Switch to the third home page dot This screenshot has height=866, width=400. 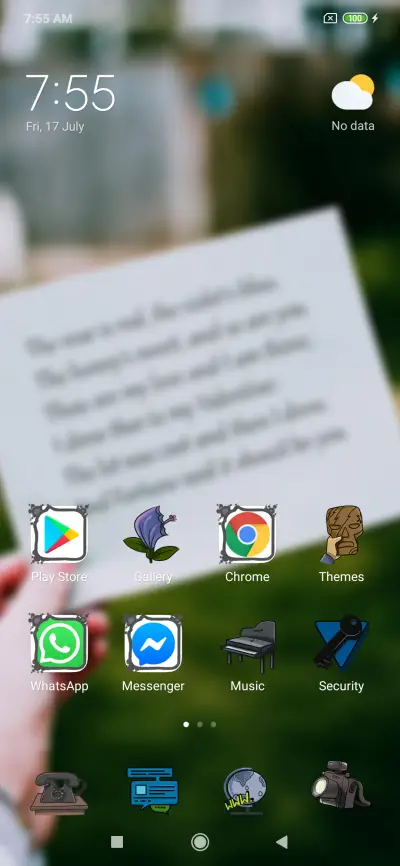pyautogui.click(x=213, y=724)
